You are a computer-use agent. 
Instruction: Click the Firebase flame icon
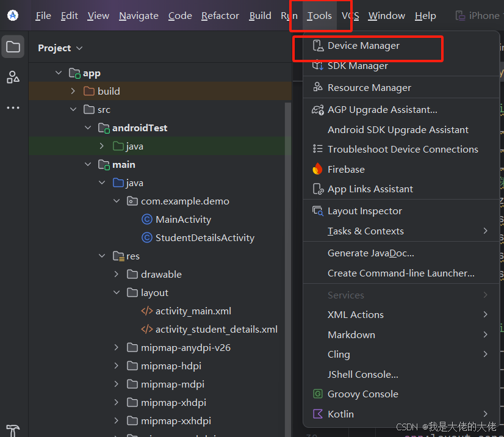pyautogui.click(x=318, y=169)
